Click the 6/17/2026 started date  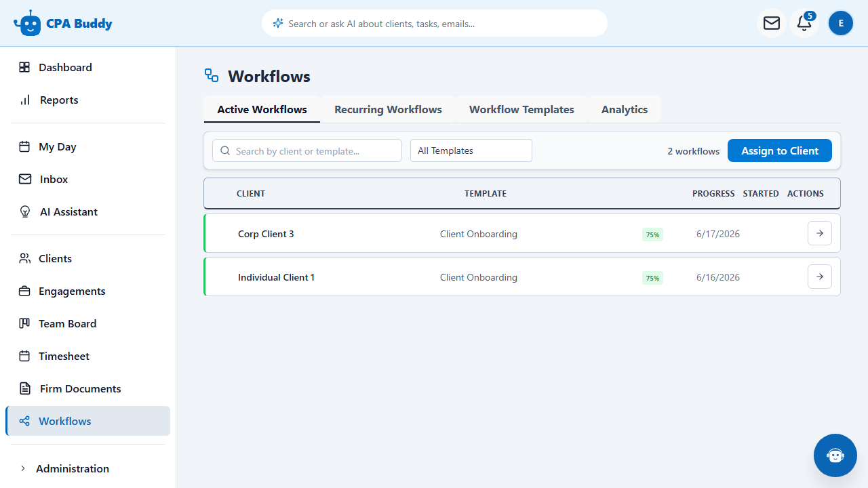718,234
